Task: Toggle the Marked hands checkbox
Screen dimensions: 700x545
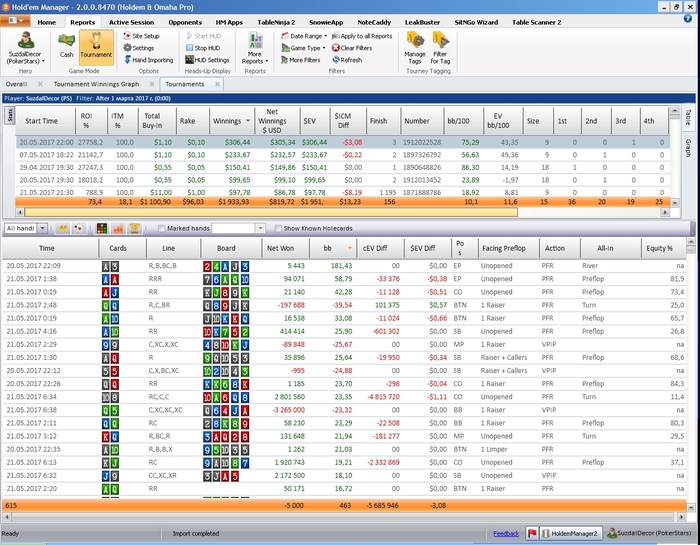Action: pyautogui.click(x=162, y=229)
